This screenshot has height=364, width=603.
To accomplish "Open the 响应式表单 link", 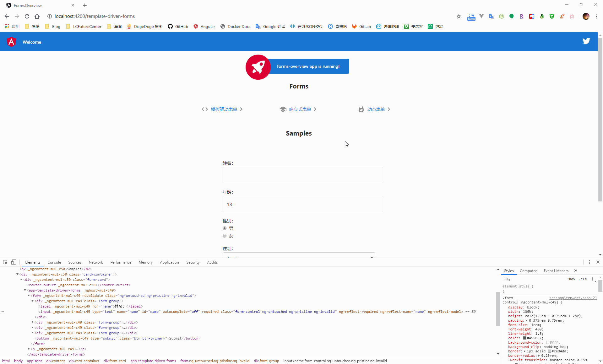I will point(300,109).
